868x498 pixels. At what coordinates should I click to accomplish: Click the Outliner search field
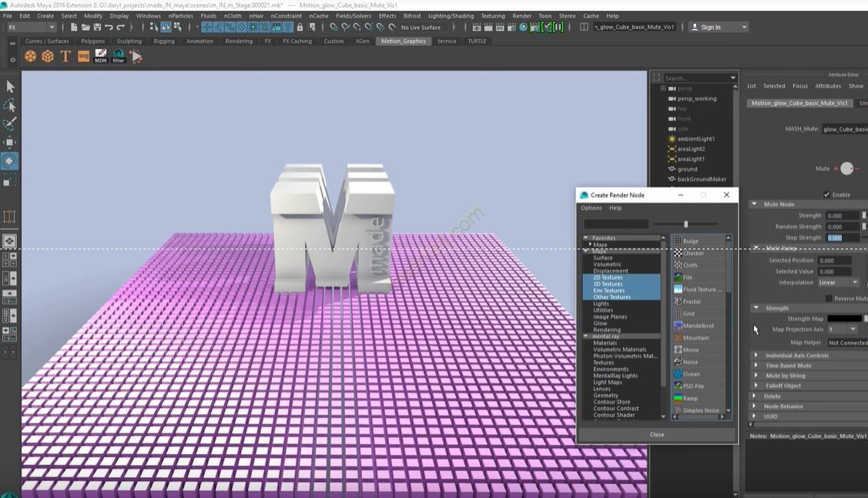pyautogui.click(x=693, y=77)
